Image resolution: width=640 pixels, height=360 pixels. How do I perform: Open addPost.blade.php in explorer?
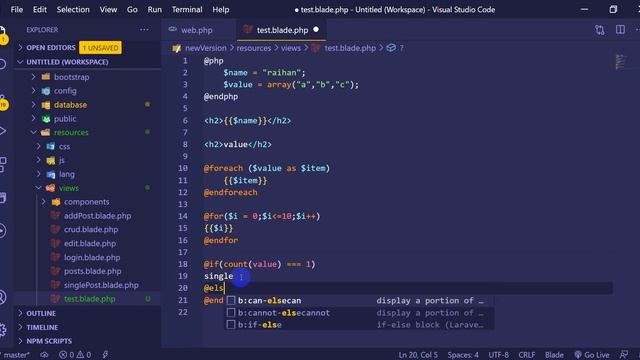(98, 216)
